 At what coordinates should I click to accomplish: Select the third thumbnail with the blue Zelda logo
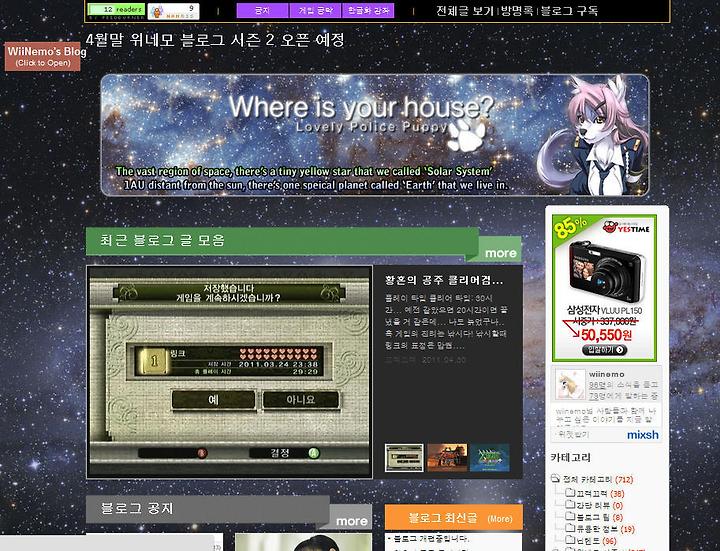click(x=489, y=457)
